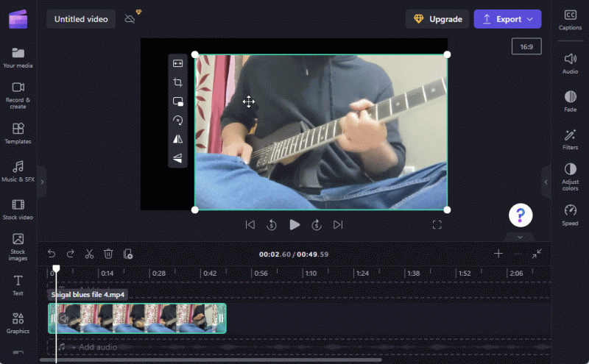Zoom in the timeline with plus icon
The image size is (589, 364).
[498, 254]
